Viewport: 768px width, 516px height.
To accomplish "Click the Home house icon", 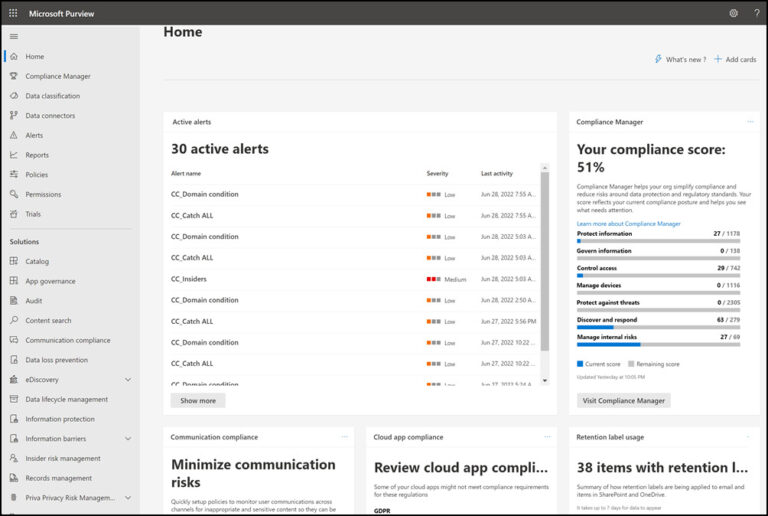I will pyautogui.click(x=14, y=56).
